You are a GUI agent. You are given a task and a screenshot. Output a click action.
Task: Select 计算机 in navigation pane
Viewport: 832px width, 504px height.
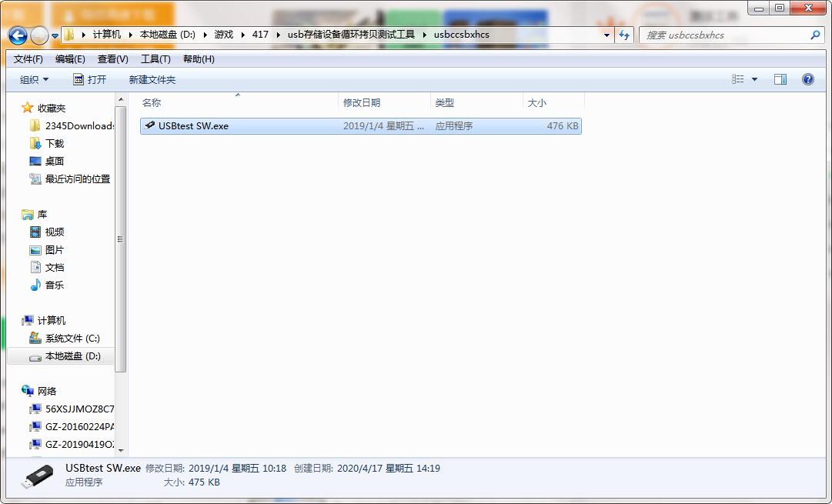tap(52, 320)
